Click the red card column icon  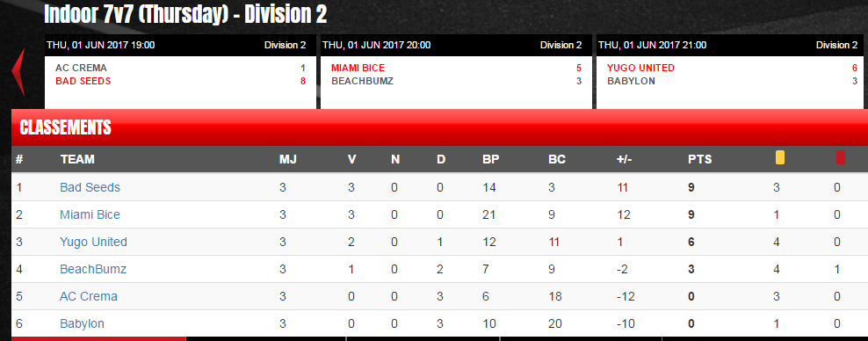[x=841, y=158]
